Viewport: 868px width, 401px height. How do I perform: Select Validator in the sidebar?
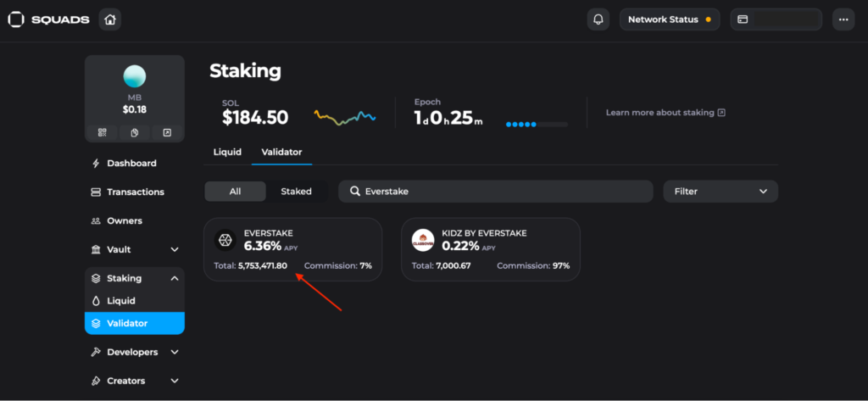[135, 323]
